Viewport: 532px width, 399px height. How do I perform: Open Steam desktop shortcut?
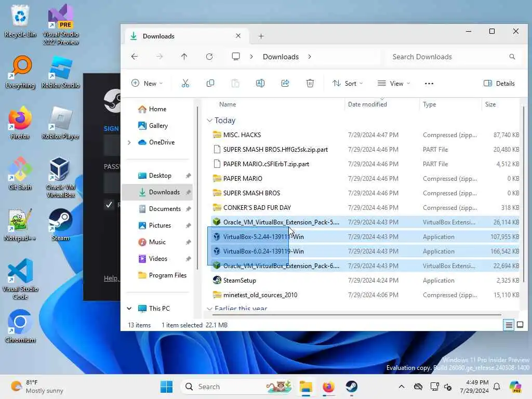[60, 224]
